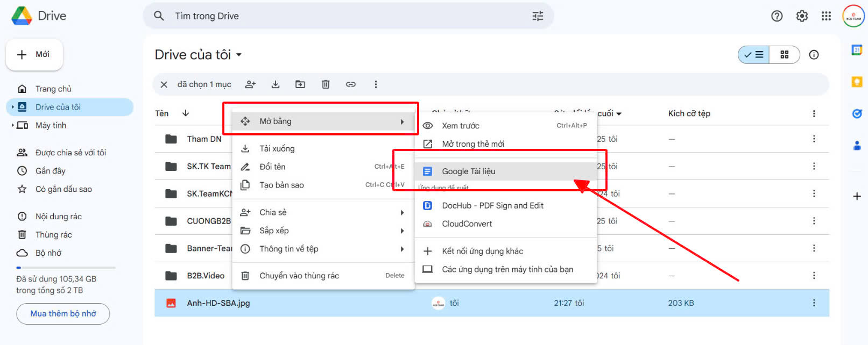Click the copy link toolbar icon

tap(351, 84)
